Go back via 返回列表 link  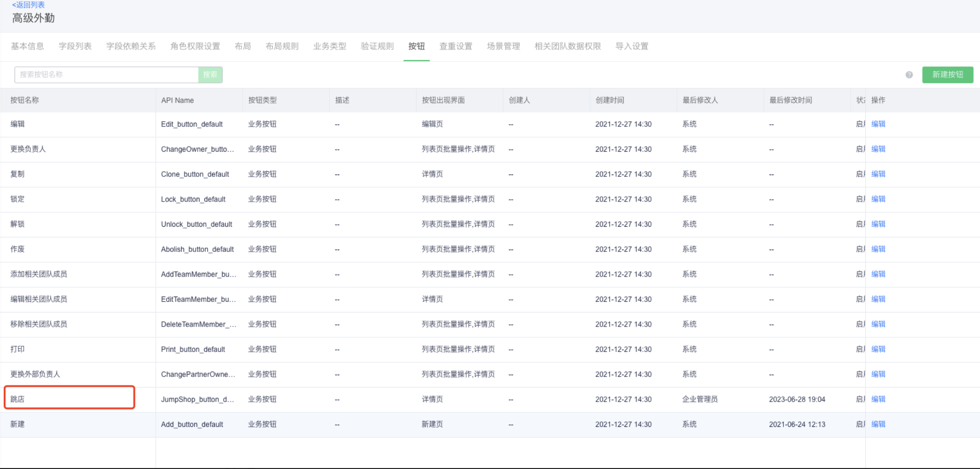point(28,5)
